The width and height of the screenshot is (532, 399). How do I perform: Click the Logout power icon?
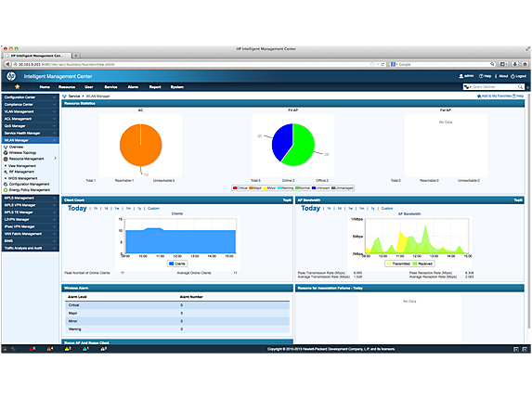(x=513, y=76)
